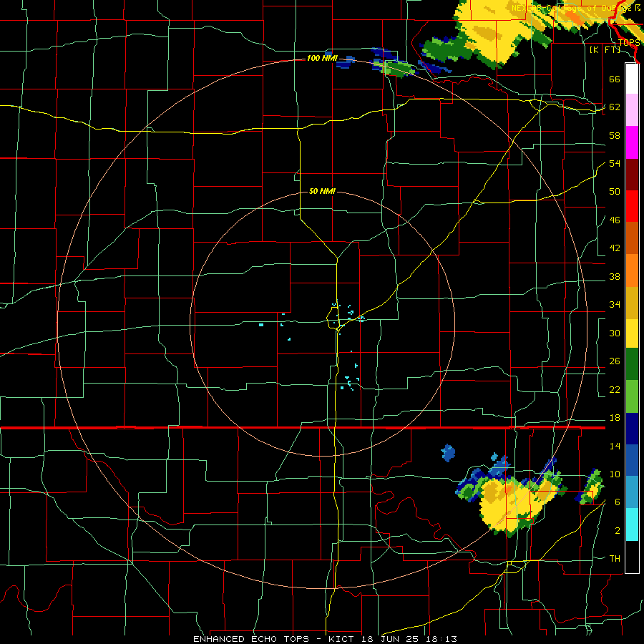Pick the light orange legend swatch
This screenshot has width=644, height=644.
click(632, 270)
